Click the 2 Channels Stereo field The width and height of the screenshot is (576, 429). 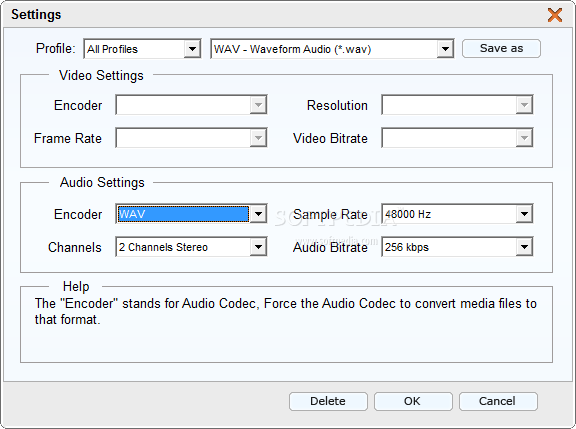(x=183, y=247)
